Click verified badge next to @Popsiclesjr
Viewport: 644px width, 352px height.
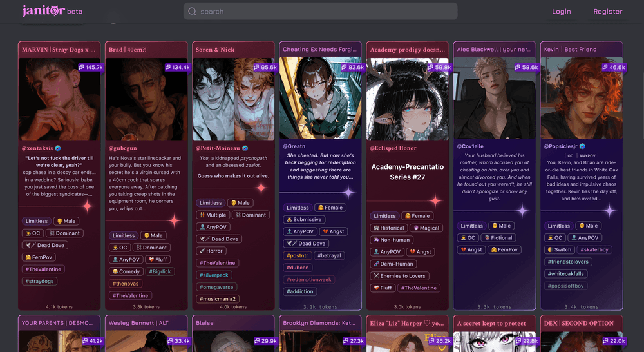[x=582, y=146]
